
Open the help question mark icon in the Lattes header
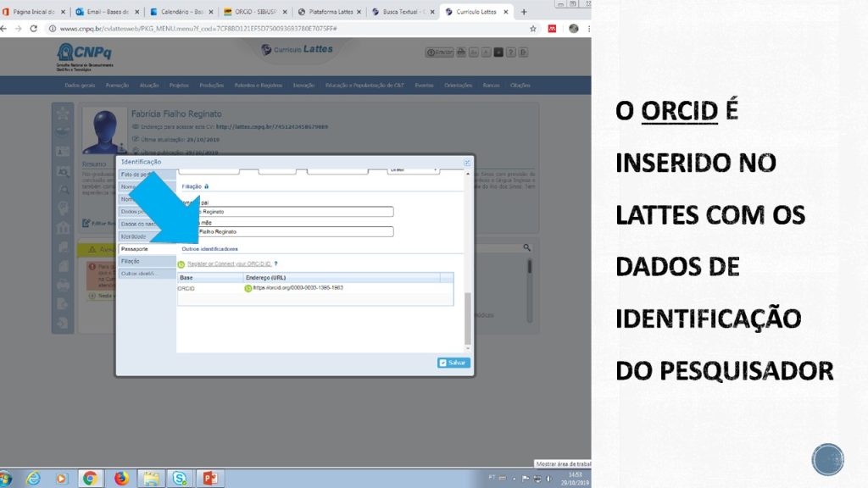[x=511, y=52]
